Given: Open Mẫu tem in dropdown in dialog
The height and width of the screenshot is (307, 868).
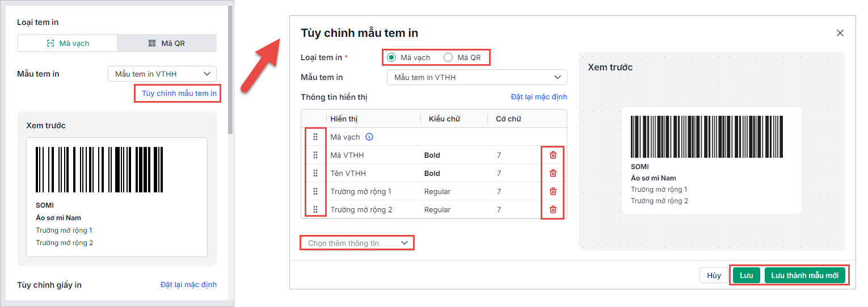Looking at the screenshot, I should [x=477, y=77].
